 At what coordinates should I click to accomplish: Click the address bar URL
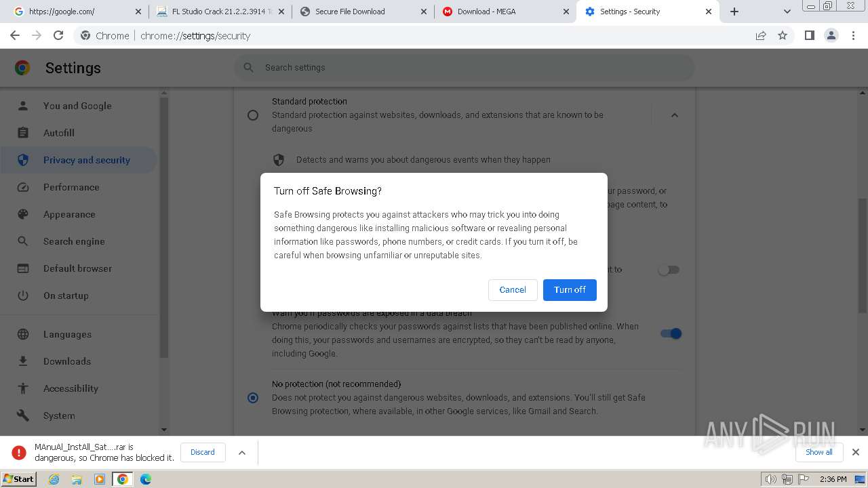[195, 36]
